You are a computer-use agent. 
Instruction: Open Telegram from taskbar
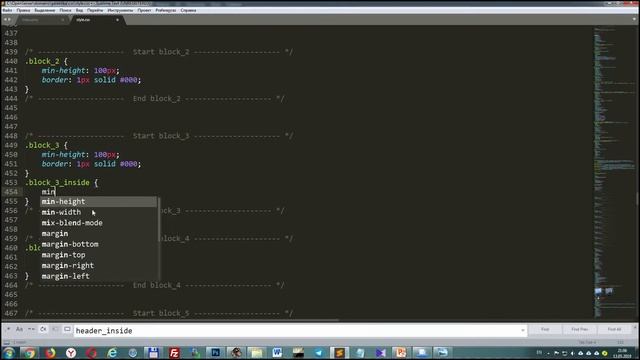319,353
